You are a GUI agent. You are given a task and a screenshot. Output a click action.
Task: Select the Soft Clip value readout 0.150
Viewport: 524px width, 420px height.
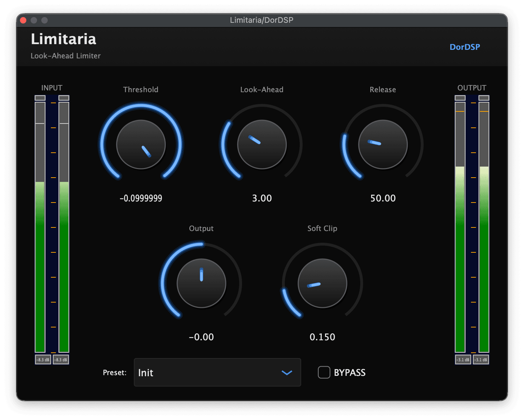[322, 337]
